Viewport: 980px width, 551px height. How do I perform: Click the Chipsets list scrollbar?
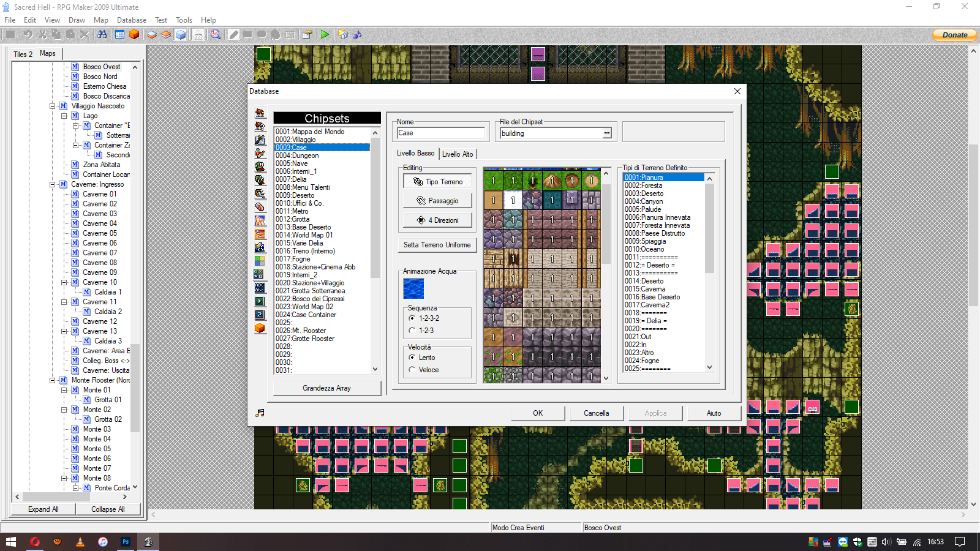tap(375, 251)
